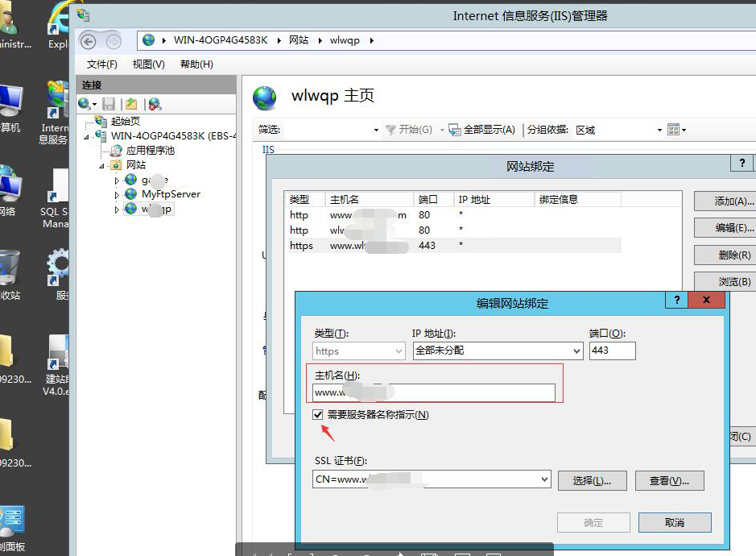Click the create new connection globe icon
The height and width of the screenshot is (556, 756).
pyautogui.click(x=85, y=104)
